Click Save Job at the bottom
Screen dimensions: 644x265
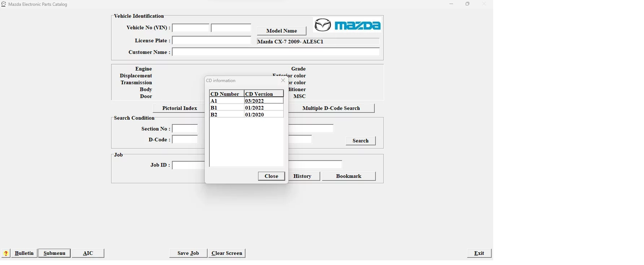pos(188,253)
